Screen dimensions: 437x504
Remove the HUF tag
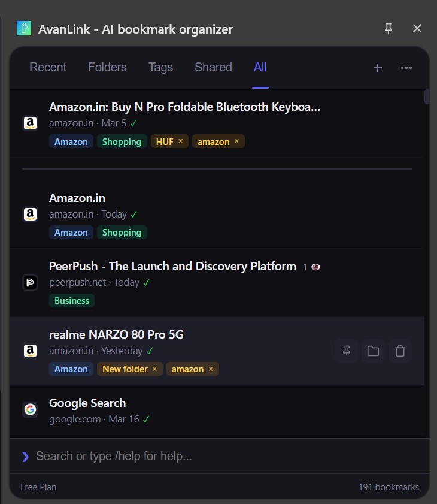[181, 141]
